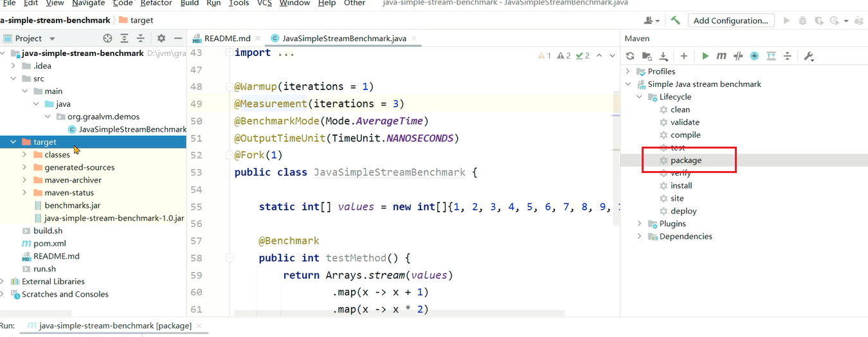Select the install lifecycle goal
This screenshot has height=337, width=868.
(x=681, y=186)
